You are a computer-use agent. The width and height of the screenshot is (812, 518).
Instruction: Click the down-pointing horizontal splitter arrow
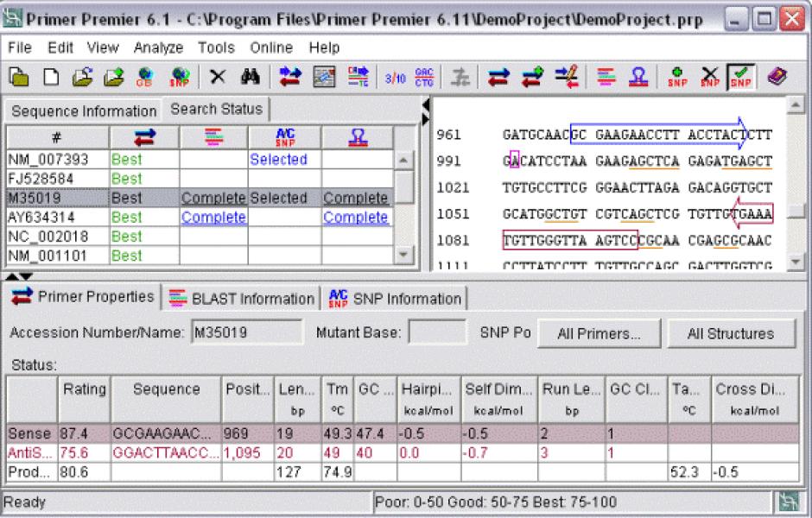coord(26,277)
